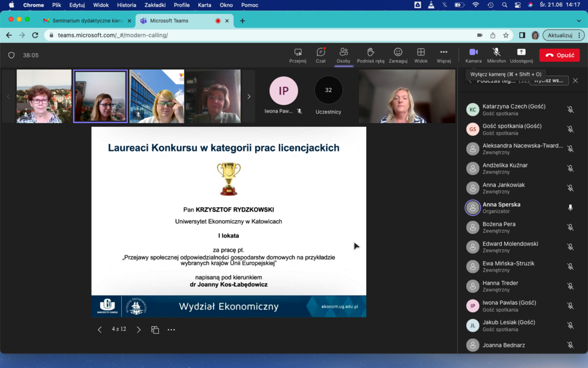Open the Widok view options

pos(421,53)
